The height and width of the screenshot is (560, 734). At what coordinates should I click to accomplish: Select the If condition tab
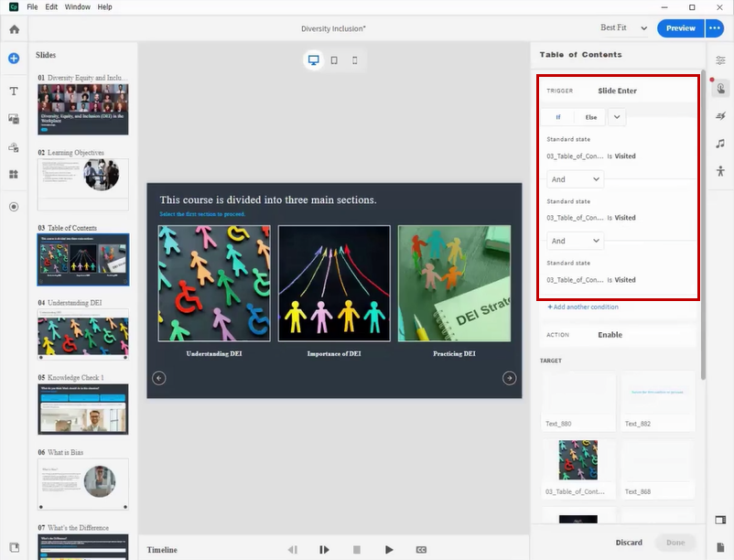coord(558,117)
